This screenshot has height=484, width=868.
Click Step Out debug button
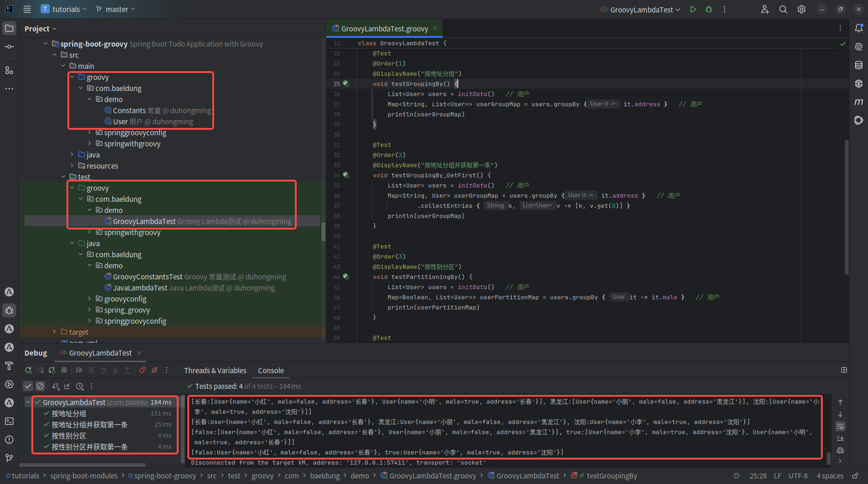point(127,370)
